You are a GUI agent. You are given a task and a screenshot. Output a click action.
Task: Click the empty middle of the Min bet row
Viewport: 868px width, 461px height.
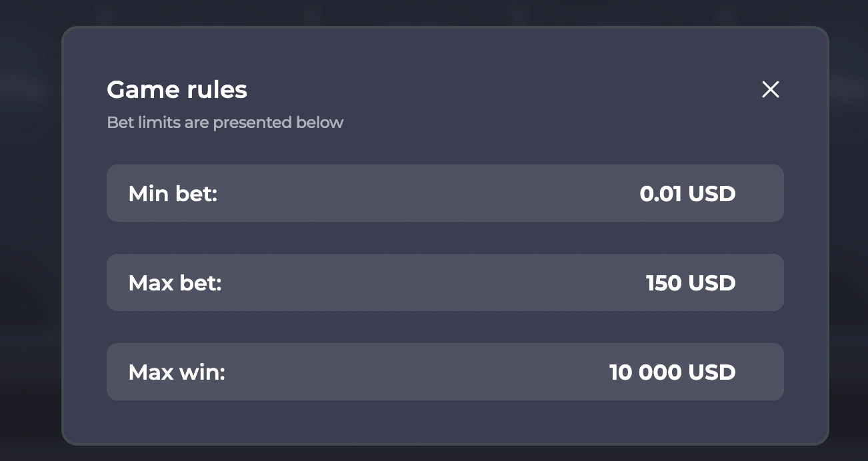427,194
